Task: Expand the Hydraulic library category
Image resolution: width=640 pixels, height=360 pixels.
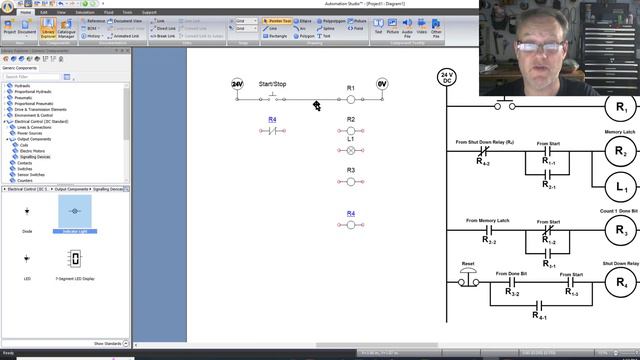Action: tap(5, 86)
